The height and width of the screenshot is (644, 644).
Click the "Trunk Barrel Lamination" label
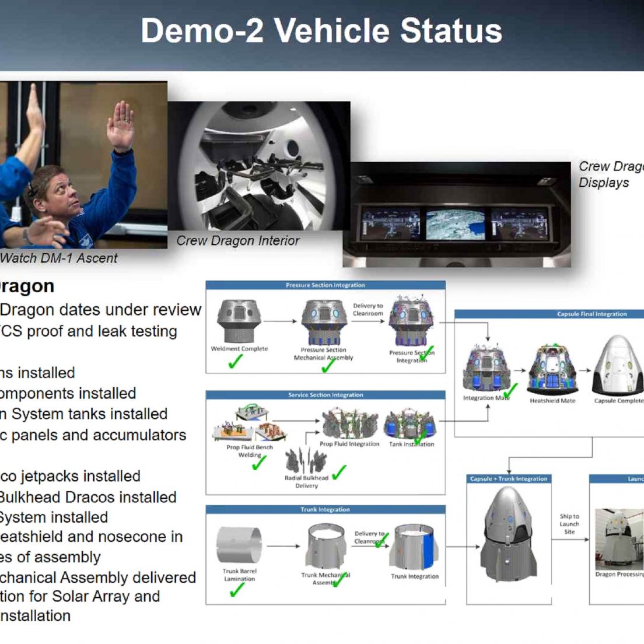tap(239, 575)
